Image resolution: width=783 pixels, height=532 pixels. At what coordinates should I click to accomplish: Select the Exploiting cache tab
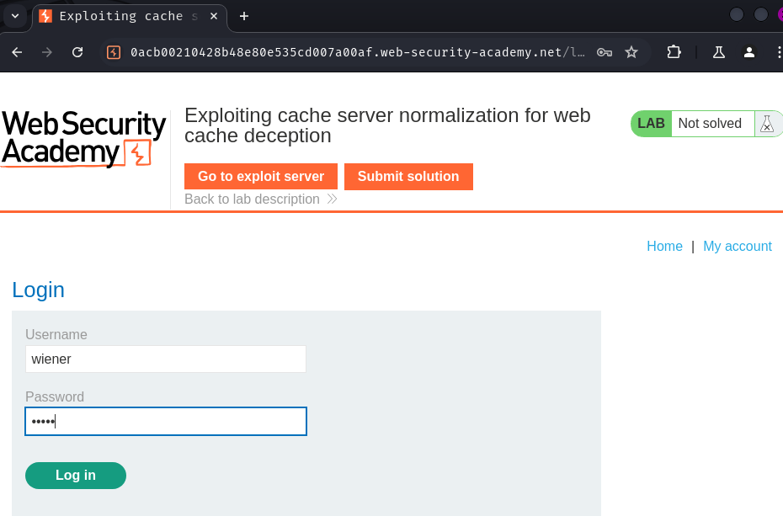click(x=130, y=16)
